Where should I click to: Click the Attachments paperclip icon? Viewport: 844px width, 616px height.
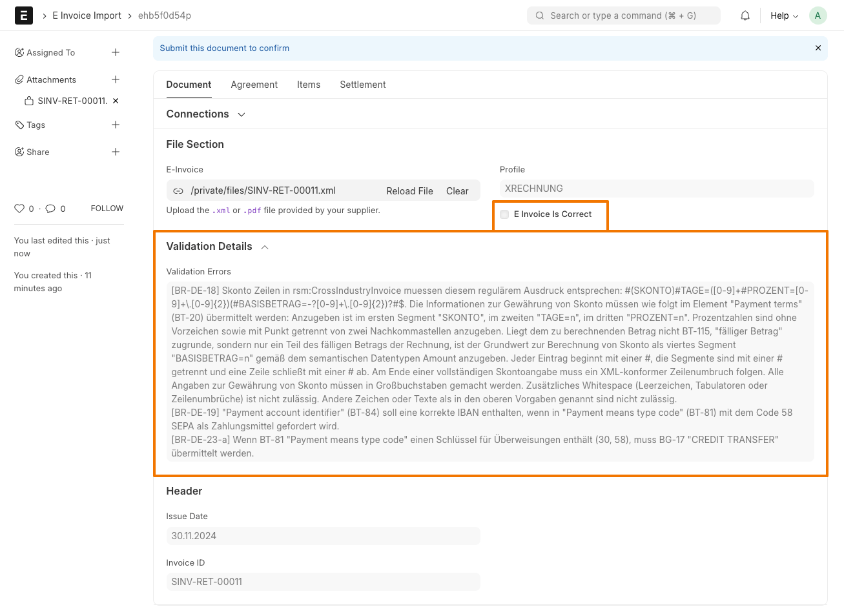(19, 79)
